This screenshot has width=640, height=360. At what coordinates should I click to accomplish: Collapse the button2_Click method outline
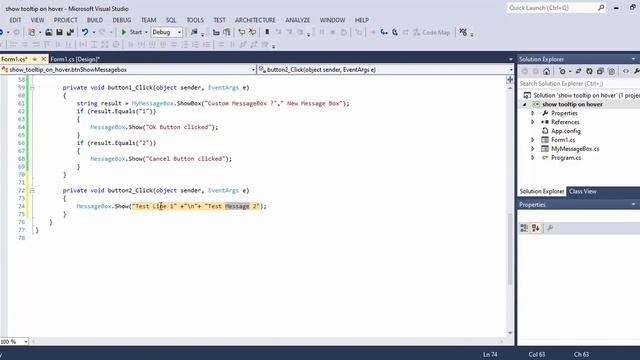[x=32, y=190]
